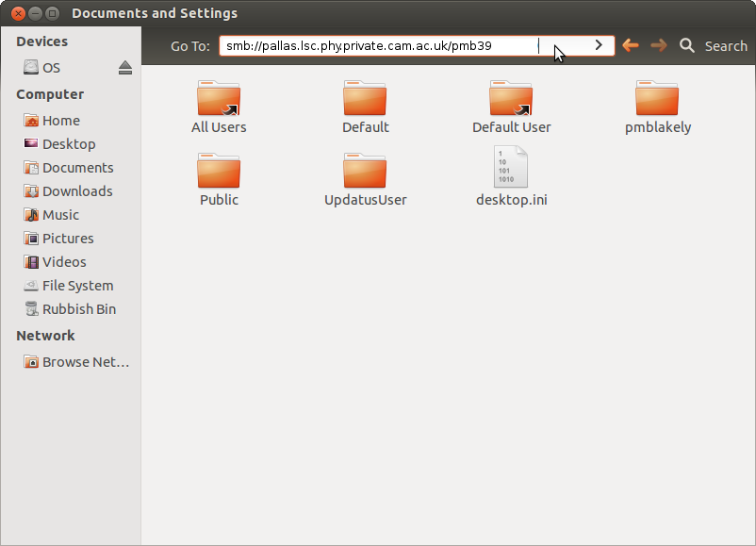The image size is (756, 546).
Task: Go to Home in sidebar
Action: (x=60, y=121)
